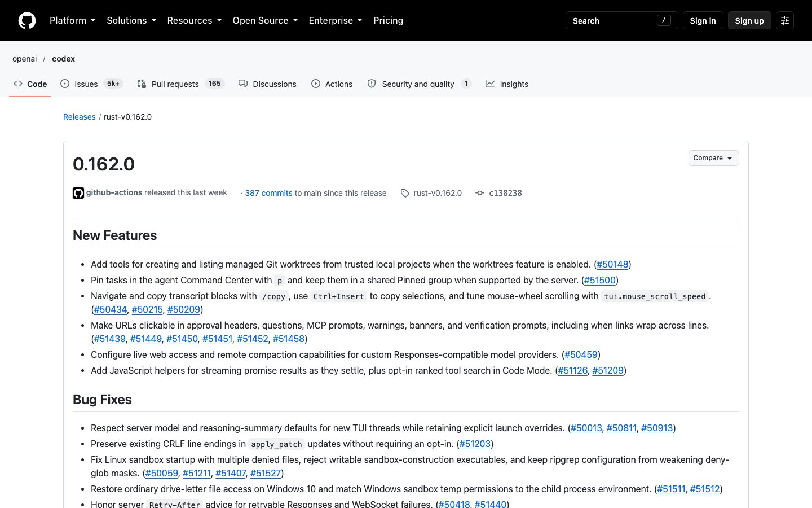Open pull request #50059
812x508 pixels.
click(162, 473)
